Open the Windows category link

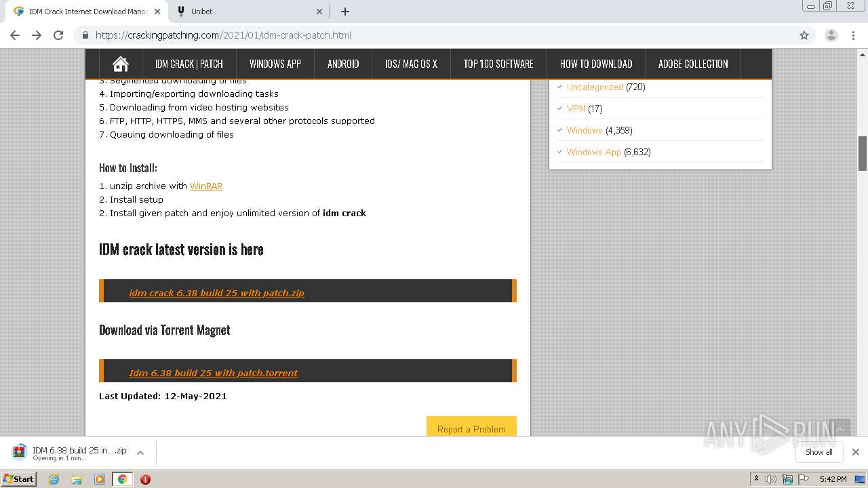pos(585,130)
